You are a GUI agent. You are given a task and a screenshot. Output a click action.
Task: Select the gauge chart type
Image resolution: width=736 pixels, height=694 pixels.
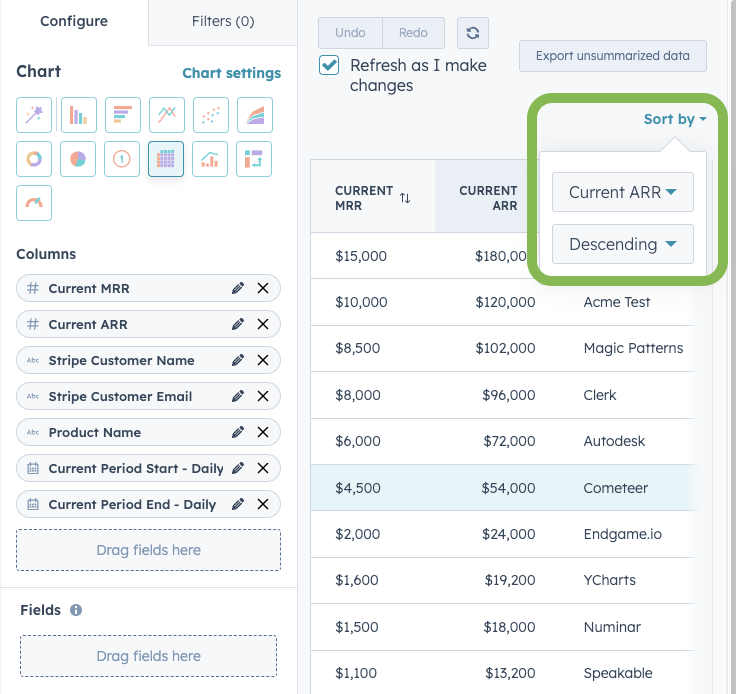tap(34, 203)
